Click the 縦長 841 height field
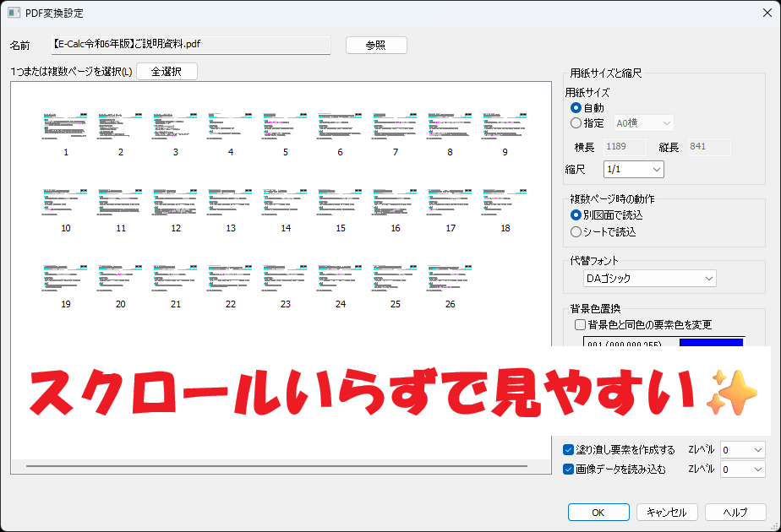This screenshot has height=532, width=781. [x=709, y=147]
